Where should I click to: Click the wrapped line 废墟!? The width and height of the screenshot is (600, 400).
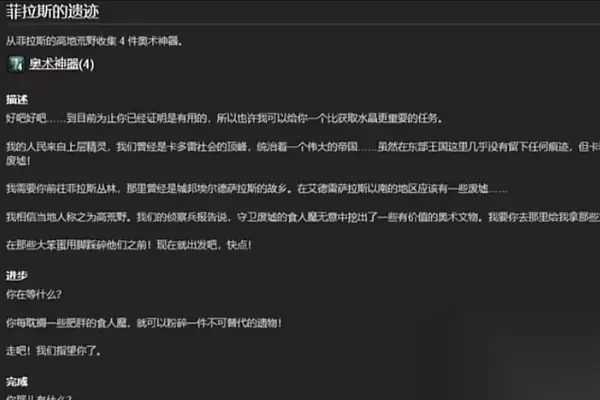tap(18, 160)
